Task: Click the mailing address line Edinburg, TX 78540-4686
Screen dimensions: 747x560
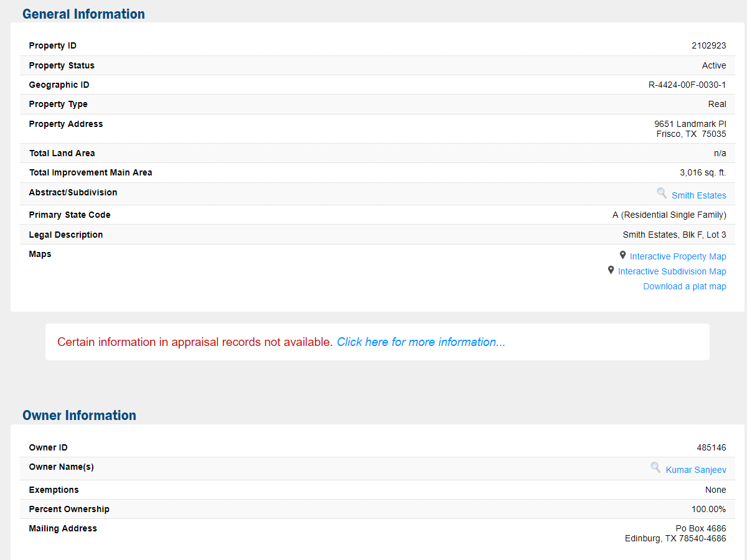Action: pos(675,538)
